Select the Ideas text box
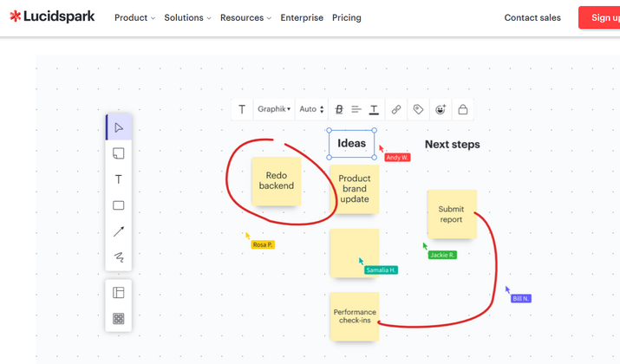620x364 pixels. pyautogui.click(x=351, y=144)
